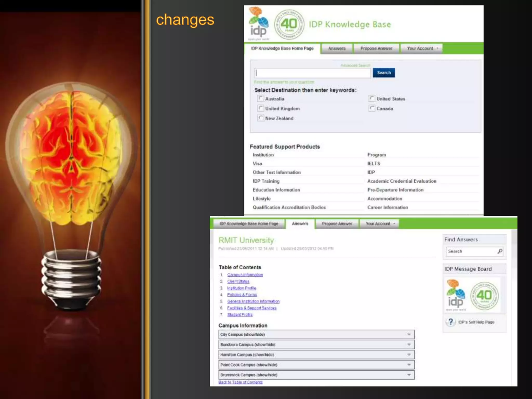Click the question mark help icon
The image size is (532, 399).
pos(451,322)
